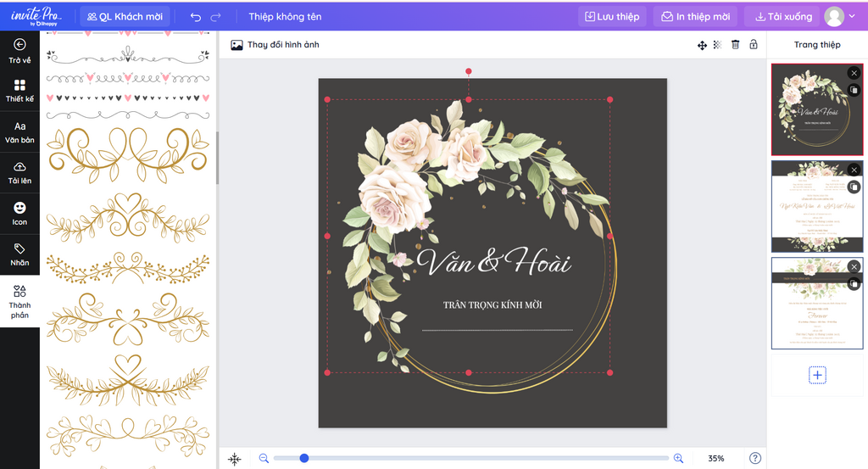Remove the second page thumbnail
The width and height of the screenshot is (868, 469).
854,170
